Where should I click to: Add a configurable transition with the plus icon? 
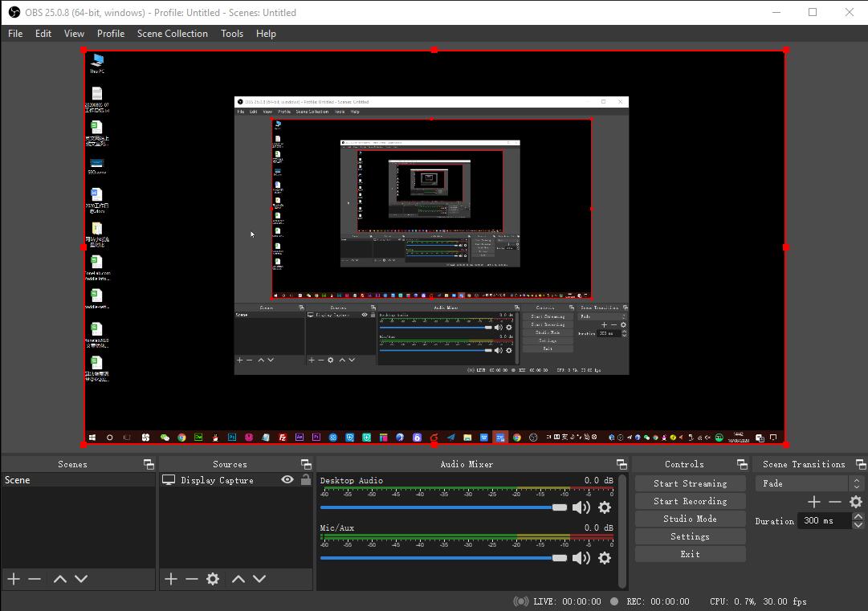pyautogui.click(x=813, y=502)
